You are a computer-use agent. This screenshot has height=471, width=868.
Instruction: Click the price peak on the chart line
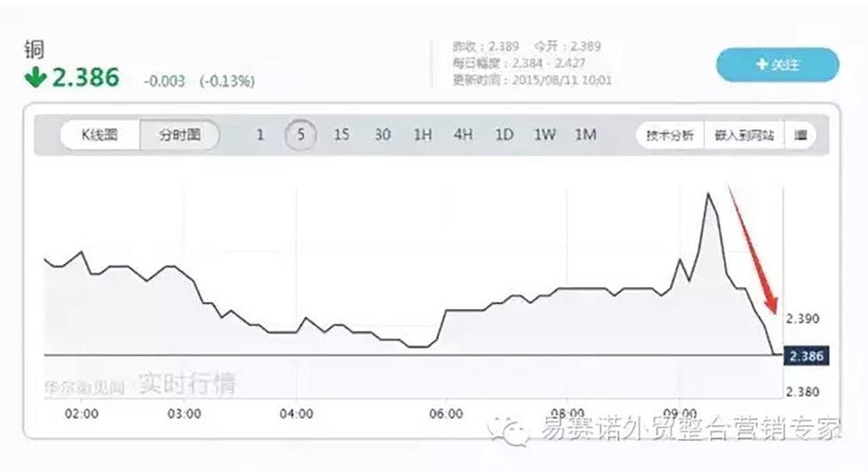(x=709, y=193)
